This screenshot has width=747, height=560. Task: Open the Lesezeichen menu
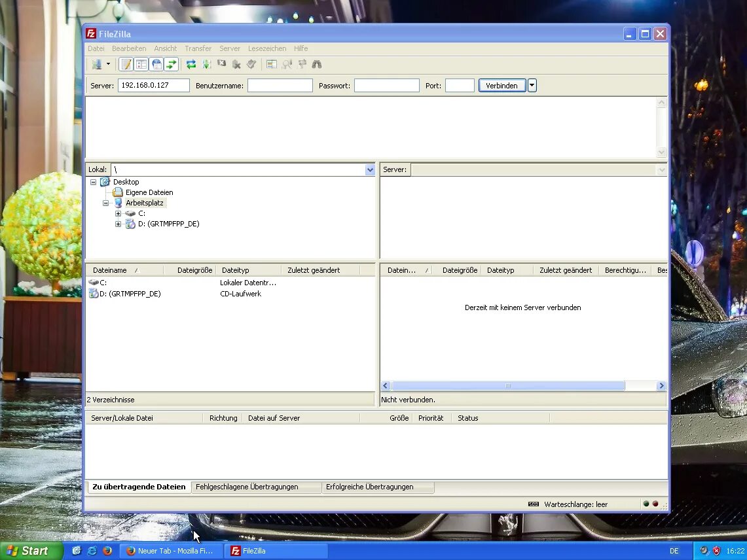coord(267,48)
